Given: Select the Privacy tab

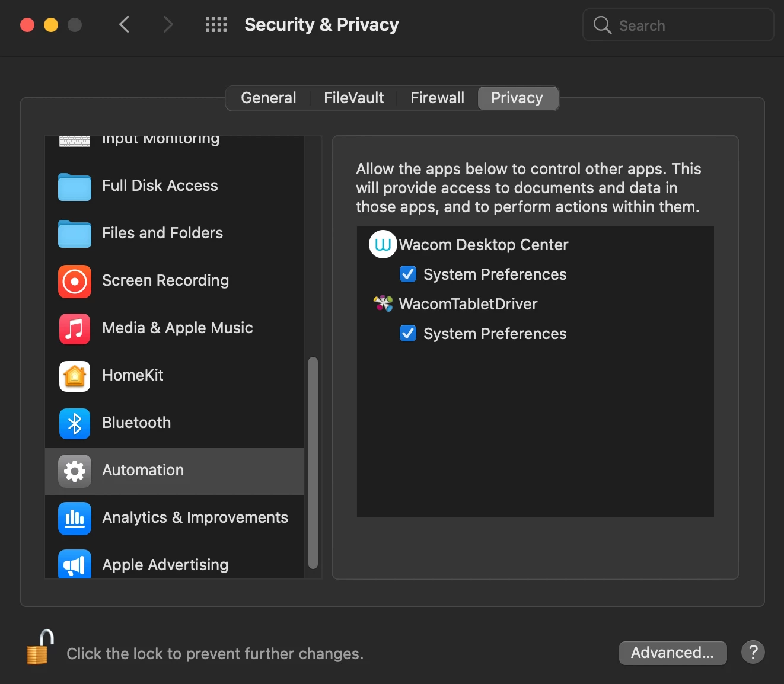Looking at the screenshot, I should coord(517,98).
